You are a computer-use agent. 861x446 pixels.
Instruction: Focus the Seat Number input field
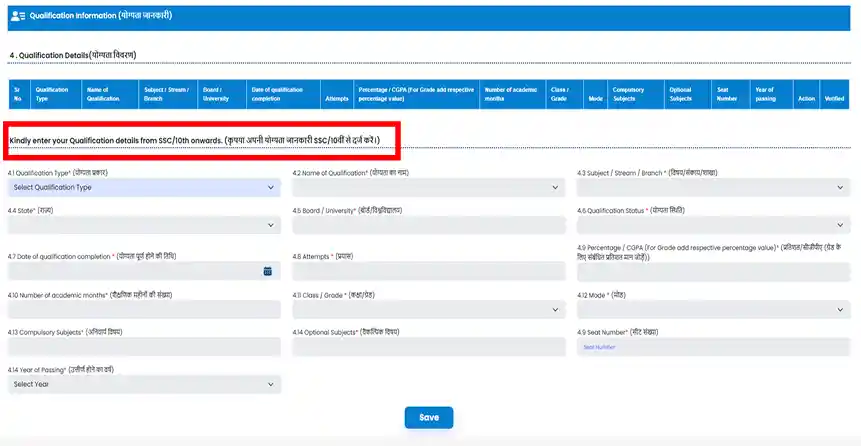click(x=713, y=347)
